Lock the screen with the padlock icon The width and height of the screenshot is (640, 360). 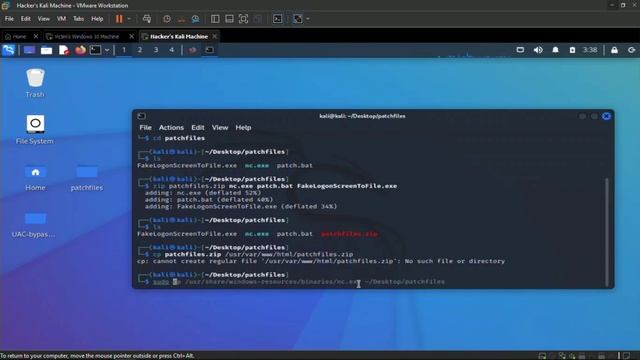(614, 50)
